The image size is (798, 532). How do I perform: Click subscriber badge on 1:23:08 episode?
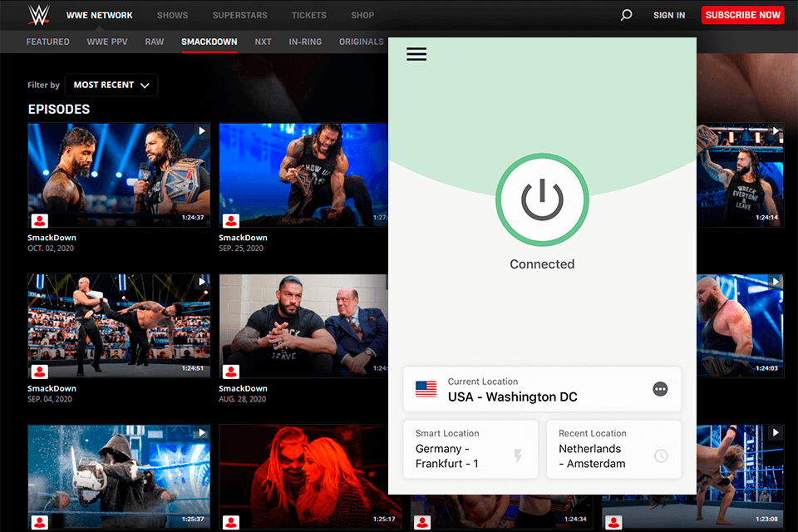613,522
